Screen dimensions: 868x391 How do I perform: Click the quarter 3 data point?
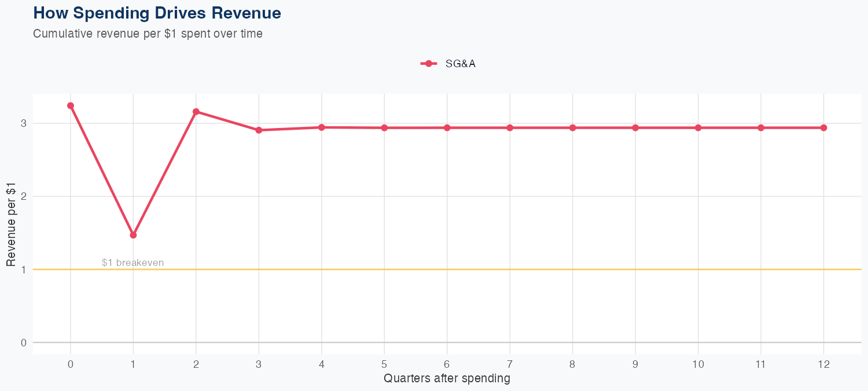259,130
